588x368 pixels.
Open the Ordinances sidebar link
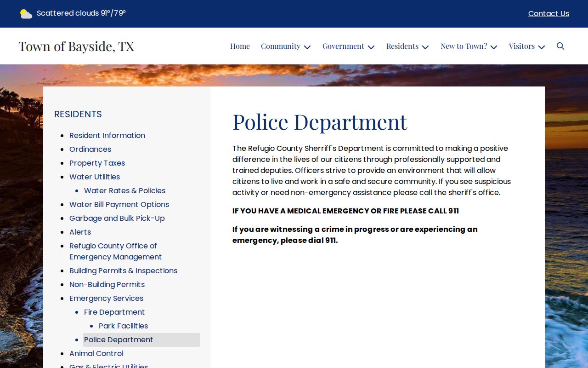pos(90,149)
